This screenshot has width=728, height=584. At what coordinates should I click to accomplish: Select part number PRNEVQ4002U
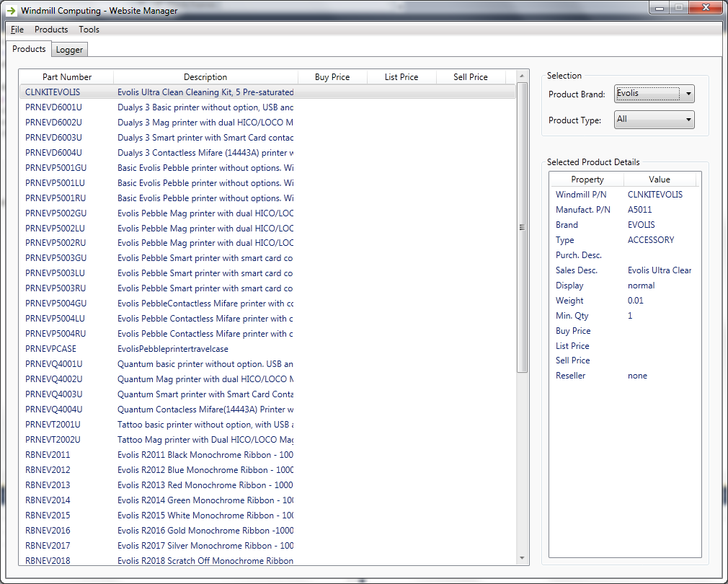[54, 379]
